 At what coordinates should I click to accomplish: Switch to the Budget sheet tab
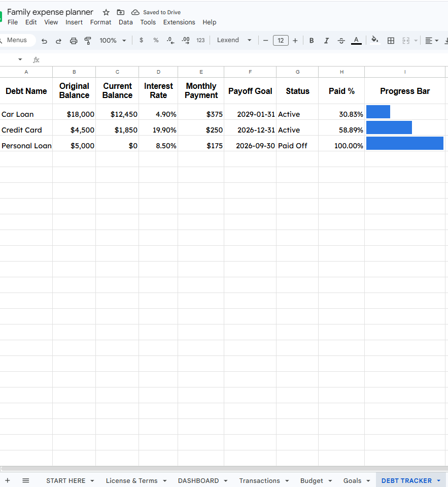312,480
